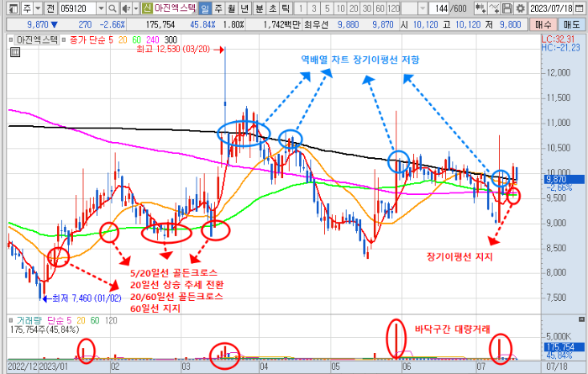Choose the 60 interval button

[380, 8]
